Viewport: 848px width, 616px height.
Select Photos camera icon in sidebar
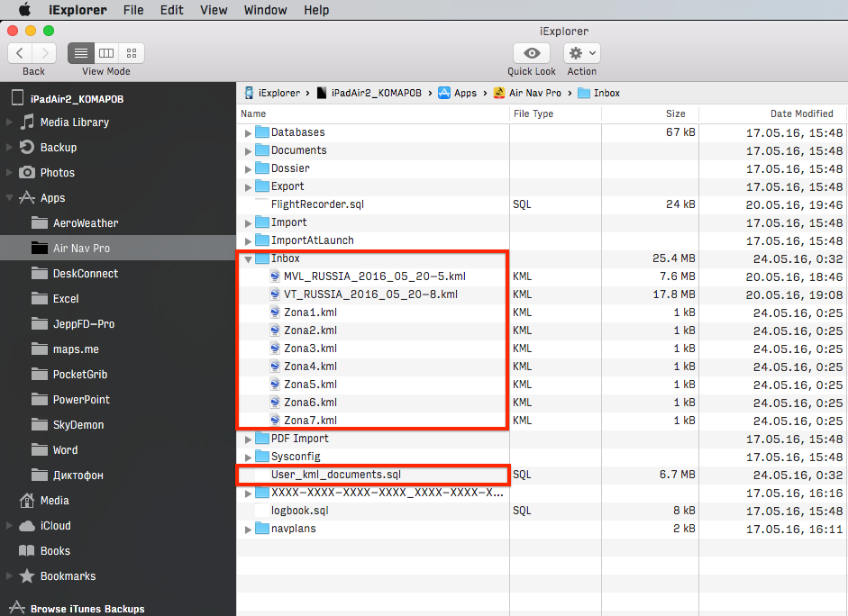click(x=28, y=173)
